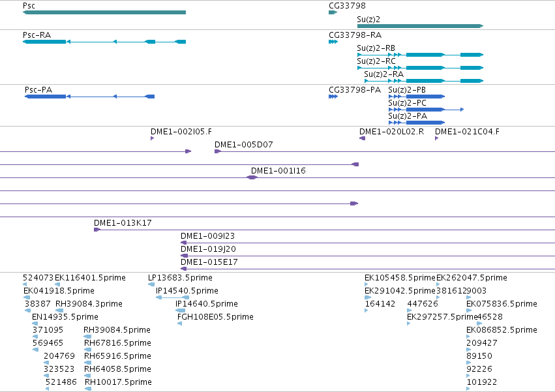Select the DME1-013K17 clone label
This screenshot has width=555, height=392.
123,223
